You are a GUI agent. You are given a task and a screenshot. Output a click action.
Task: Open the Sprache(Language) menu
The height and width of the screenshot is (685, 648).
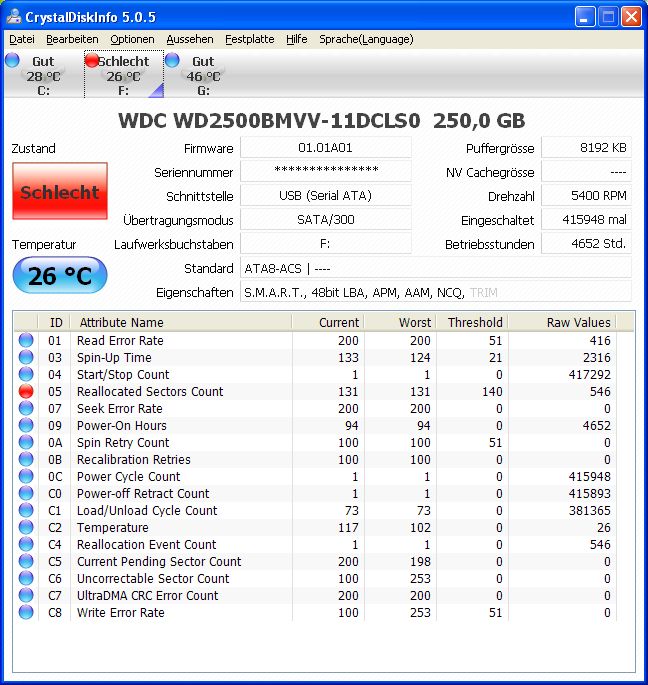[x=366, y=39]
